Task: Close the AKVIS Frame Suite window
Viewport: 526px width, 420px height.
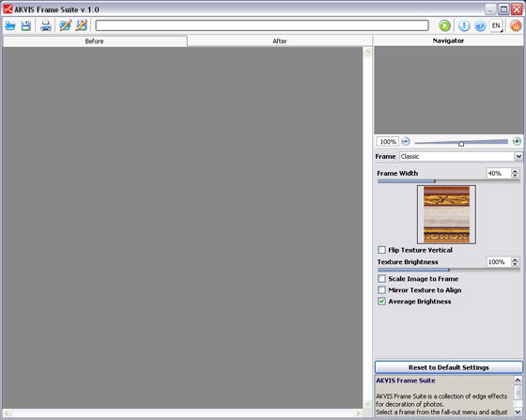Action: pyautogui.click(x=517, y=9)
